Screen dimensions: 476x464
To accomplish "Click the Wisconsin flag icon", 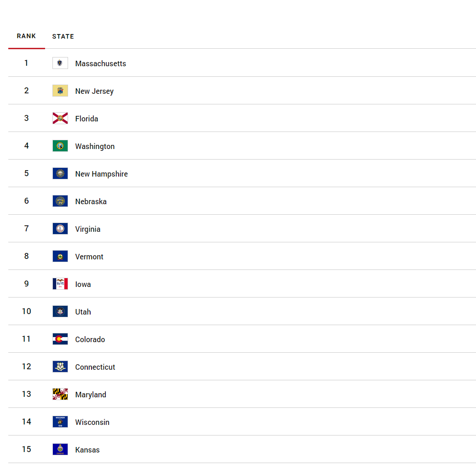I will click(x=60, y=422).
